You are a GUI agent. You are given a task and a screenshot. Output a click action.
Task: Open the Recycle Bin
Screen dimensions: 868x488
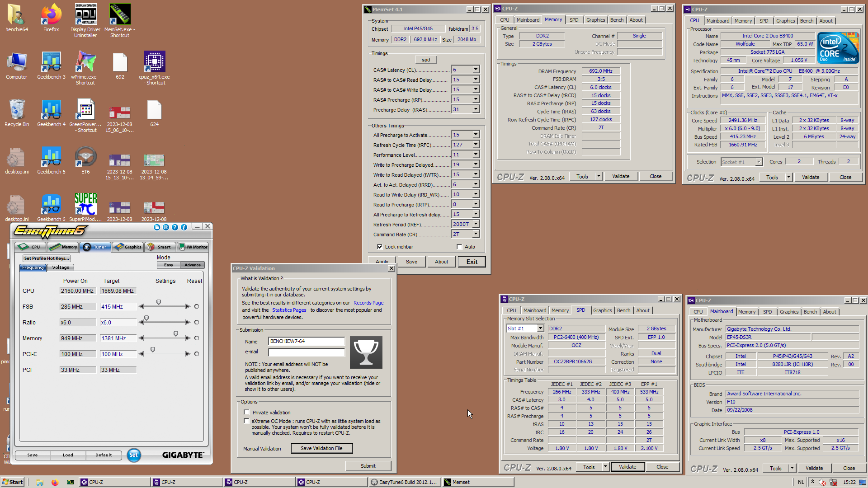17,113
